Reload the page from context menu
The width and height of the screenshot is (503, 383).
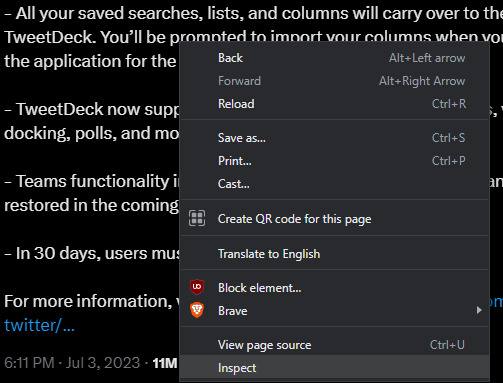pyautogui.click(x=334, y=104)
